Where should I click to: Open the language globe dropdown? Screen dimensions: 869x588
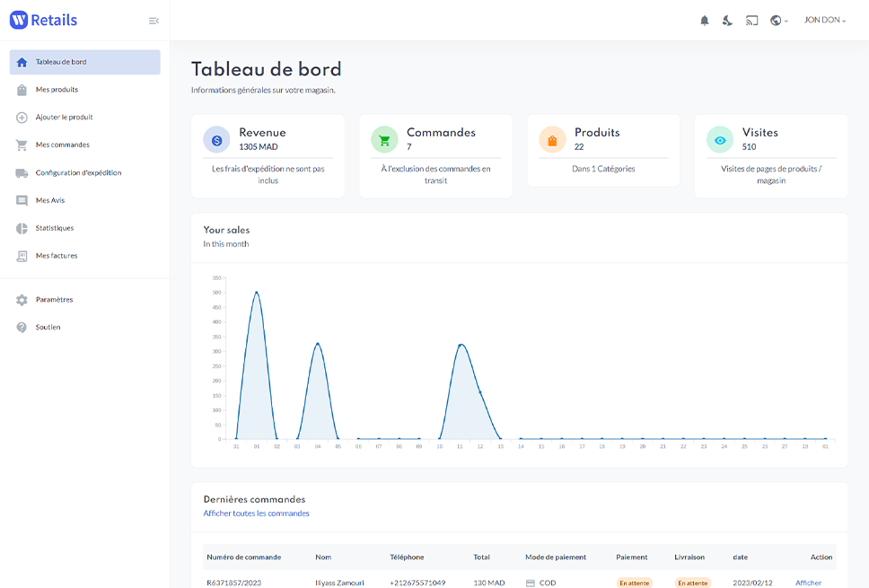[778, 21]
